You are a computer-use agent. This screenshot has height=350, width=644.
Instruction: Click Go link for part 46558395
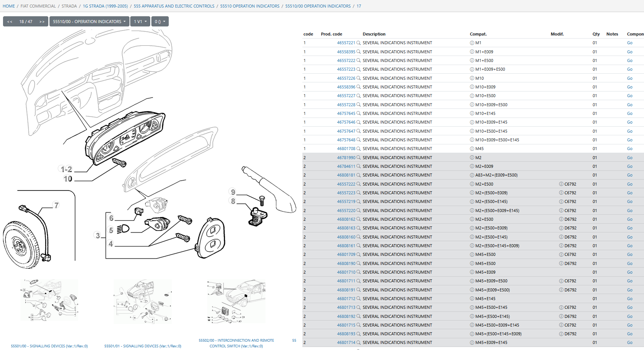click(629, 52)
